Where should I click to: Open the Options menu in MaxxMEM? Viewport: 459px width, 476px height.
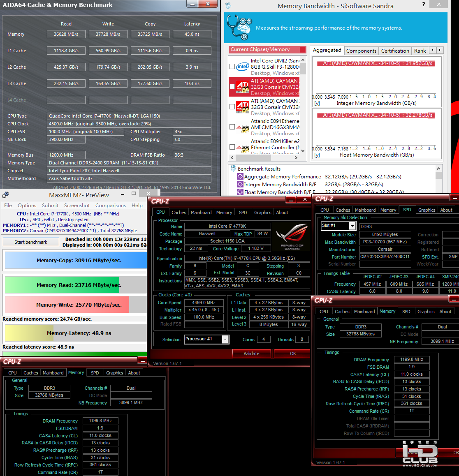coord(27,206)
